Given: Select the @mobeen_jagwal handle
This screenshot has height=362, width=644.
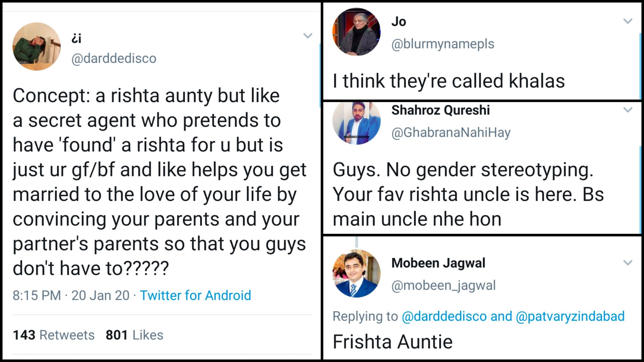Looking at the screenshot, I should 444,285.
